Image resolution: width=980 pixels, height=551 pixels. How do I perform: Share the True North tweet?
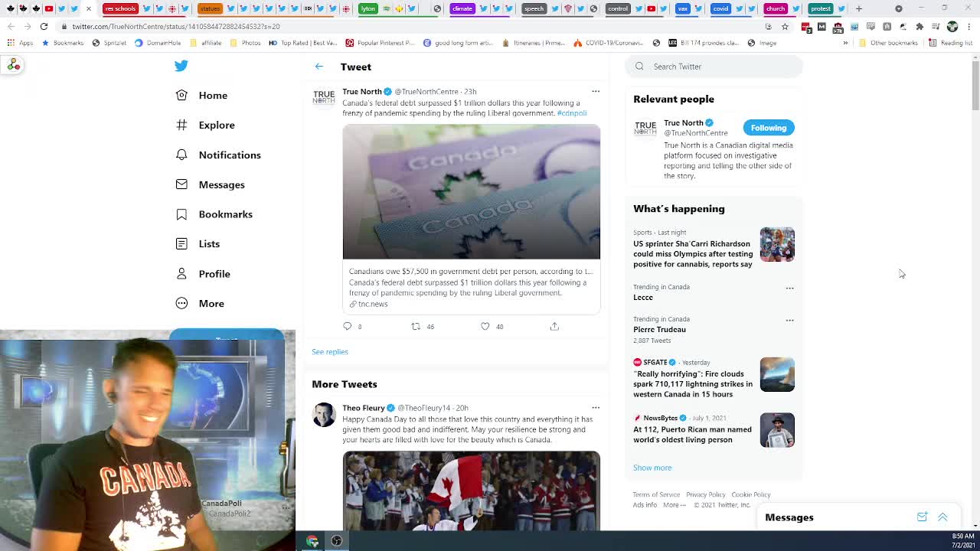554,326
